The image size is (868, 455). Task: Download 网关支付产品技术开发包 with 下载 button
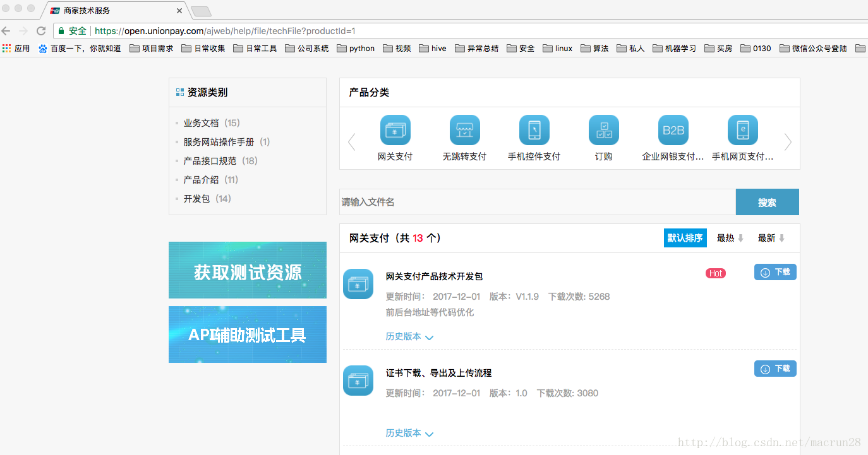[775, 272]
